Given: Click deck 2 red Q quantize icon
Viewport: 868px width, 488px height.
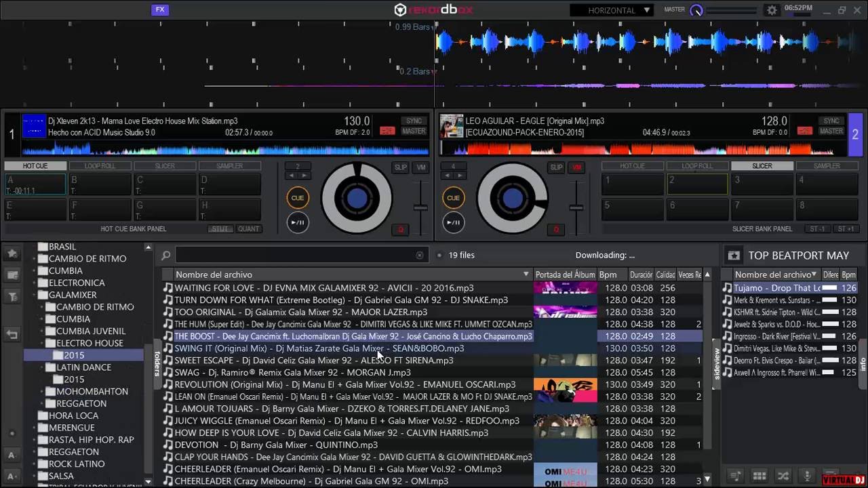Looking at the screenshot, I should point(556,230).
